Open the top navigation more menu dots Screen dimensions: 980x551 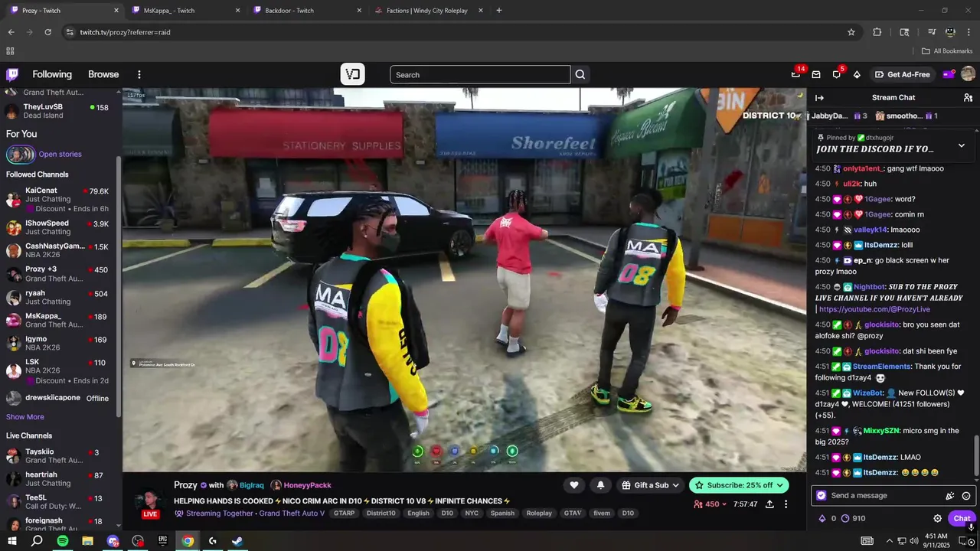tap(139, 74)
